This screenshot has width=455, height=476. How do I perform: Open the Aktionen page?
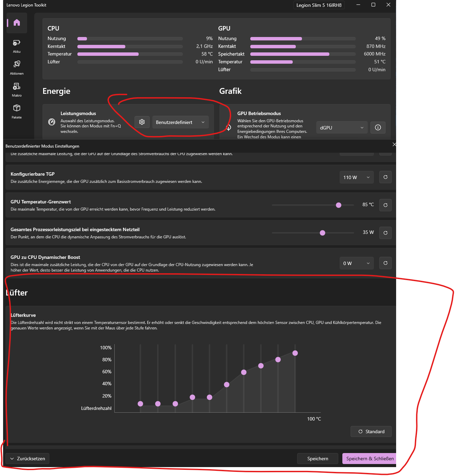pos(17,68)
